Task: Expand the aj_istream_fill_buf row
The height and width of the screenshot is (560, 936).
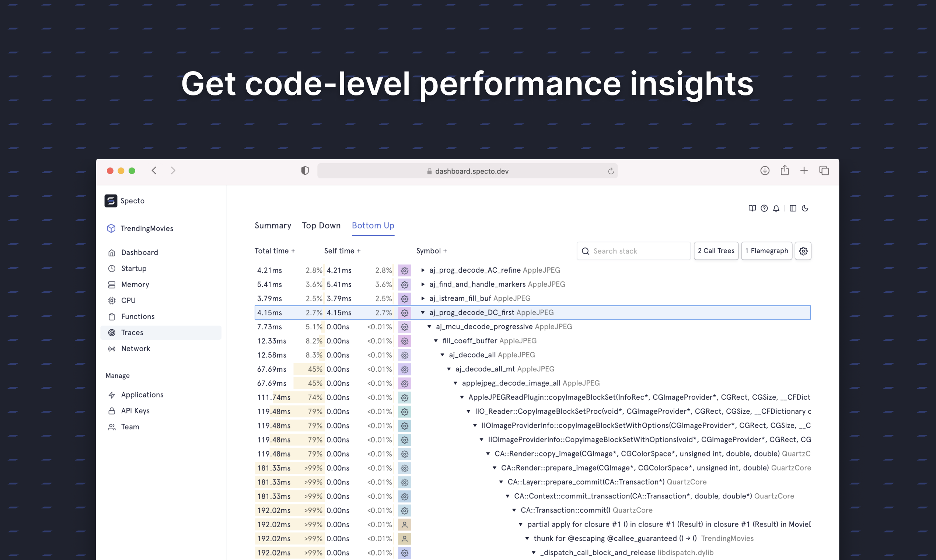Action: [x=423, y=298]
